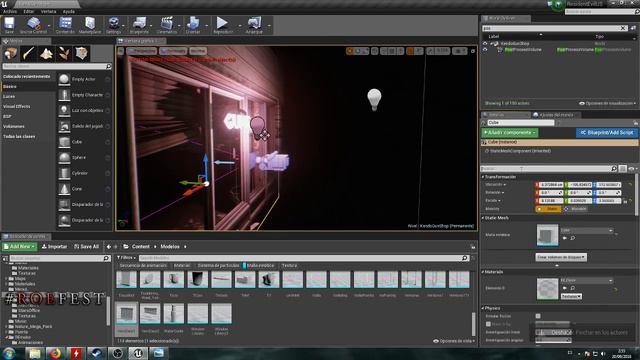Image resolution: width=640 pixels, height=360 pixels.
Task: Click the Empty Actor placement icon
Action: coord(64,79)
